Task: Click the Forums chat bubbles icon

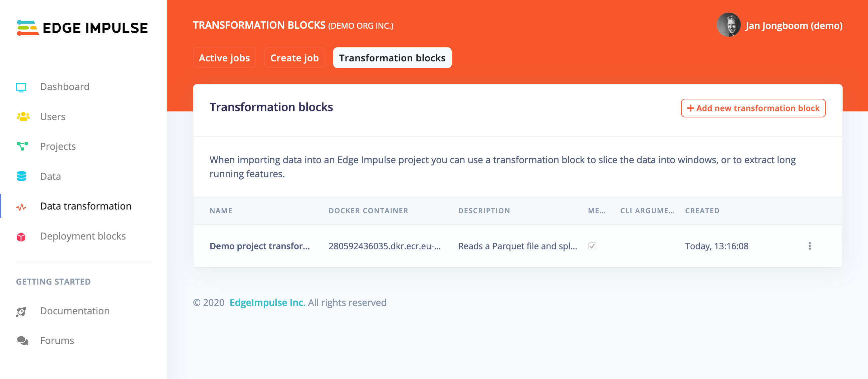Action: tap(23, 341)
